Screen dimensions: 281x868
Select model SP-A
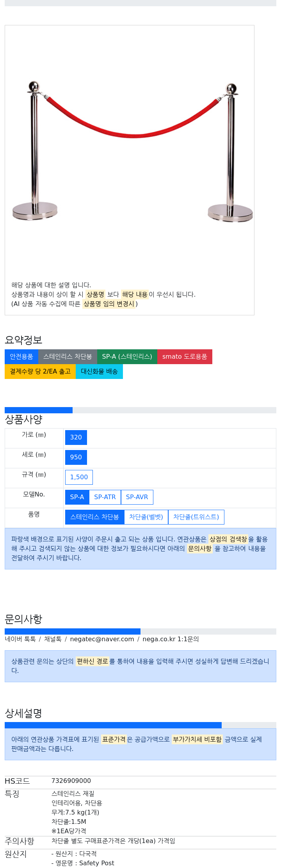(x=77, y=497)
